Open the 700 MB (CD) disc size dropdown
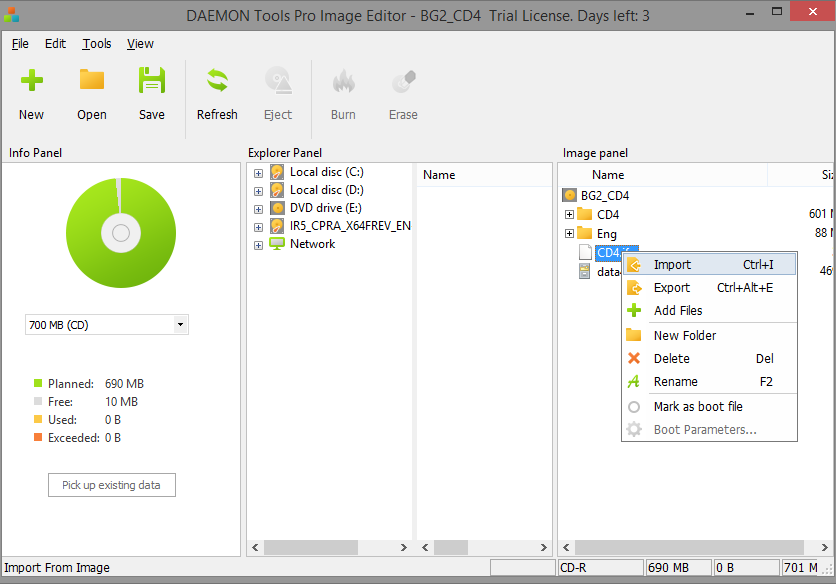 107,324
